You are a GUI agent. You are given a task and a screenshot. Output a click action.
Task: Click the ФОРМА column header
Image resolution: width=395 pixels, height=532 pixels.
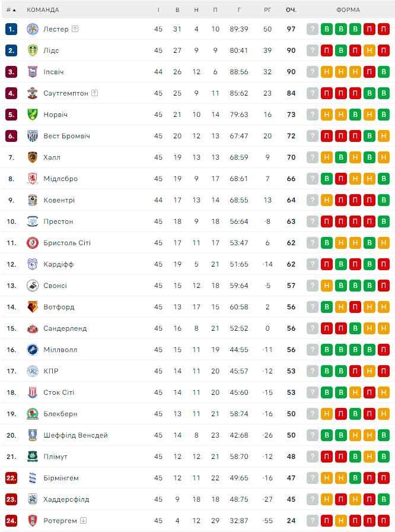tap(348, 10)
